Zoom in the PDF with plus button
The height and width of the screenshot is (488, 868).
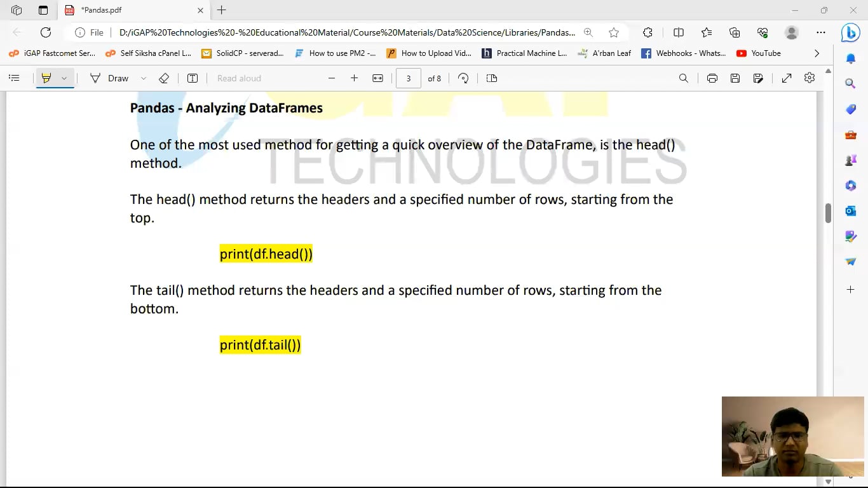click(355, 78)
